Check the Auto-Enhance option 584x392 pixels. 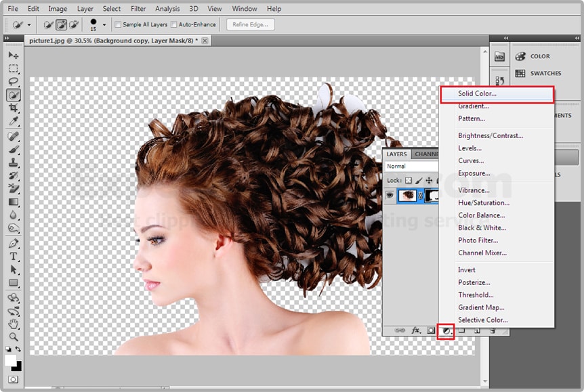click(174, 25)
